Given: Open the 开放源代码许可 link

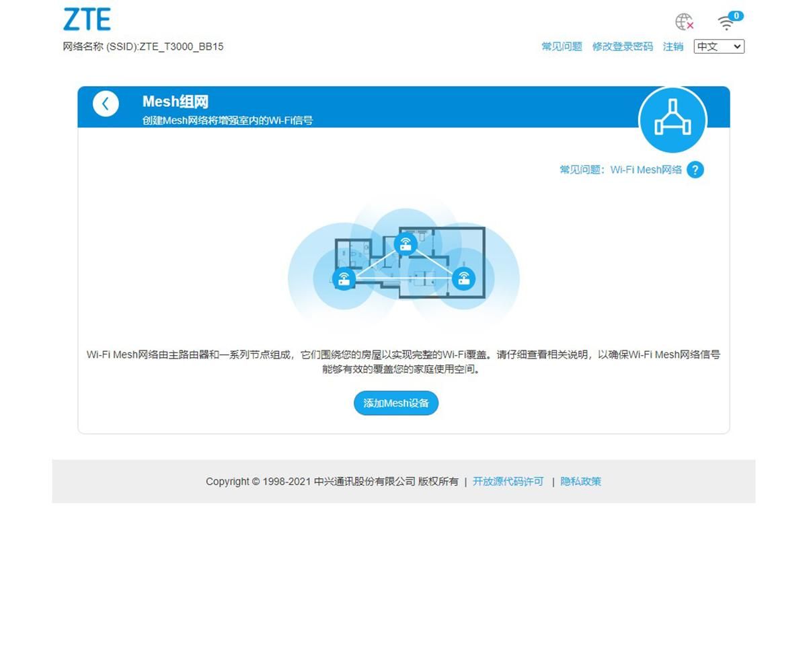Looking at the screenshot, I should [x=508, y=482].
